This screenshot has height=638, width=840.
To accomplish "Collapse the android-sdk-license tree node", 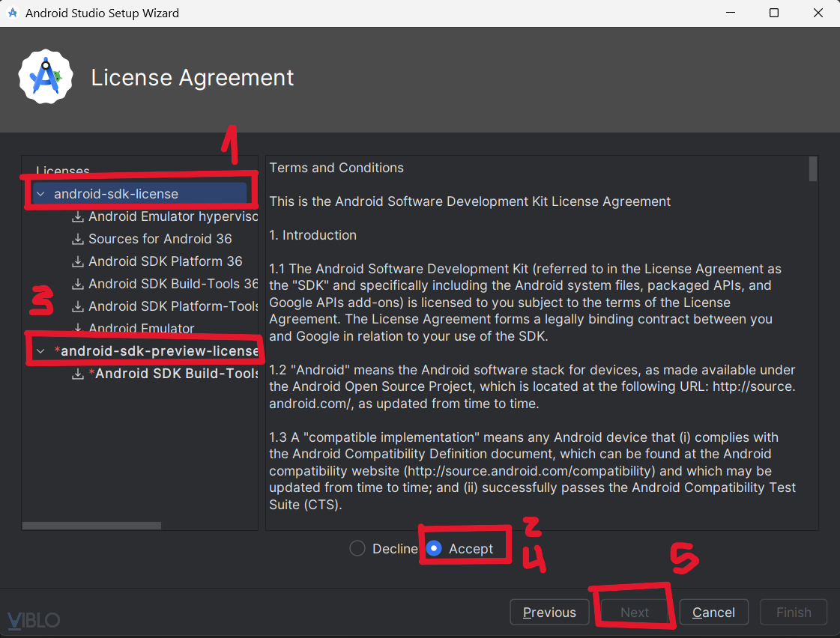I will (40, 194).
